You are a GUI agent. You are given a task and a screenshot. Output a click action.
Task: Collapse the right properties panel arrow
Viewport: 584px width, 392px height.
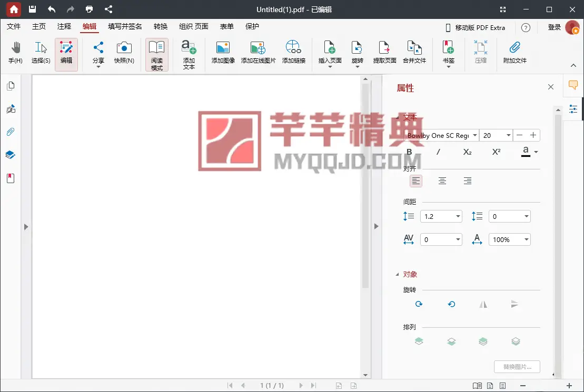(x=376, y=226)
